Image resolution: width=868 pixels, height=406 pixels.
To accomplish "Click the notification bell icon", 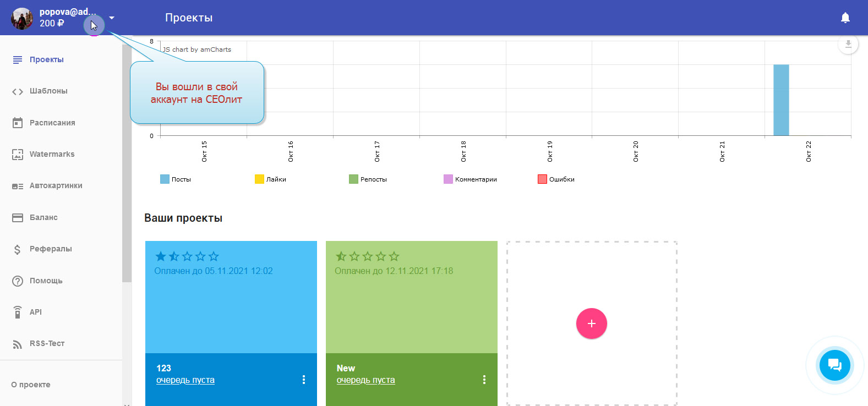I will [845, 18].
